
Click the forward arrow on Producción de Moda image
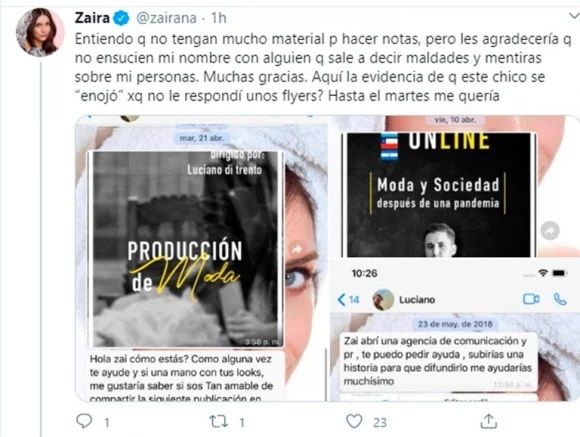point(297,249)
